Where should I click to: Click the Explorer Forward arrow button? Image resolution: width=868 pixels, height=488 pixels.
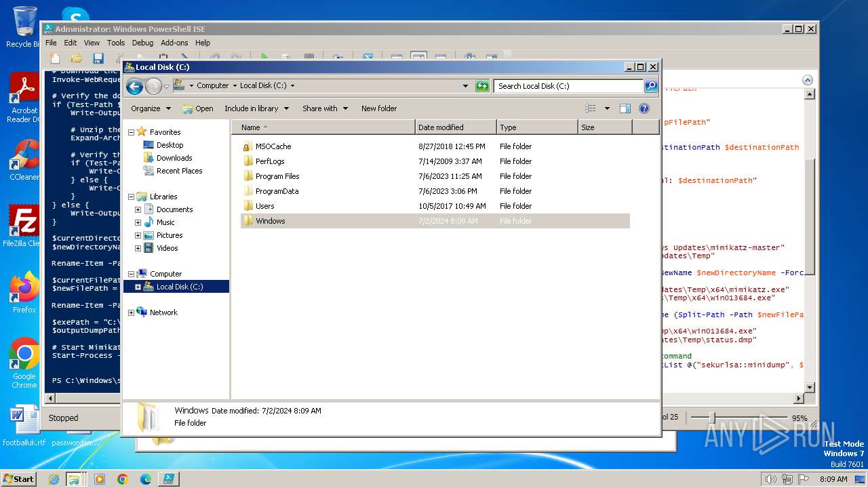click(x=154, y=86)
